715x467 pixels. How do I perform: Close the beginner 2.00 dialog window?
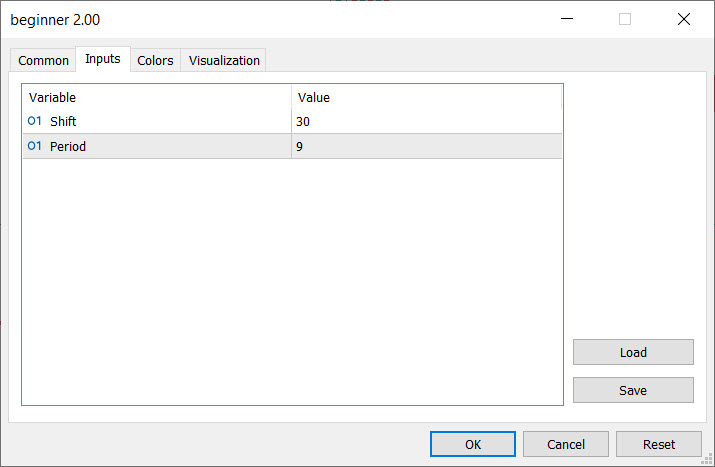click(x=684, y=19)
